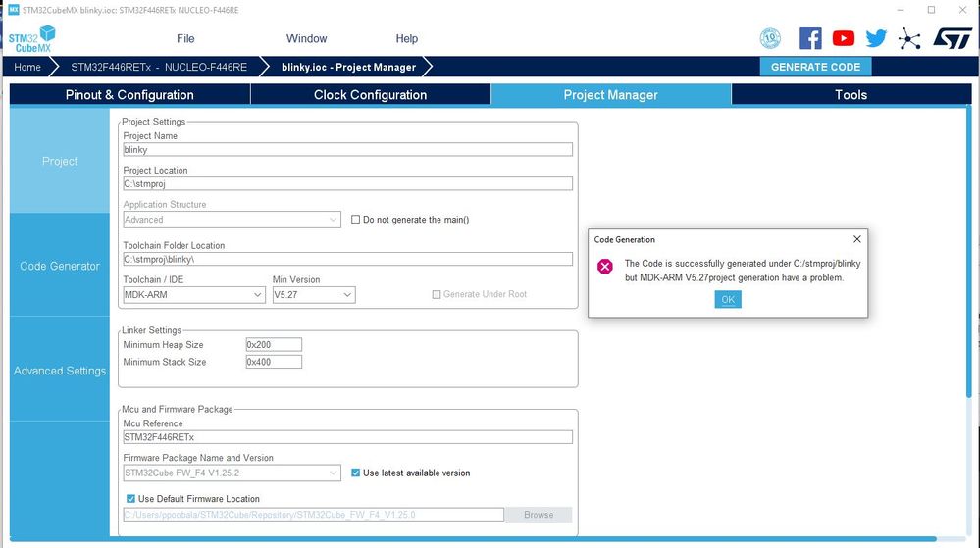Viewport: 980px width, 548px height.
Task: Click OK in the Code Generation dialog
Action: click(728, 299)
